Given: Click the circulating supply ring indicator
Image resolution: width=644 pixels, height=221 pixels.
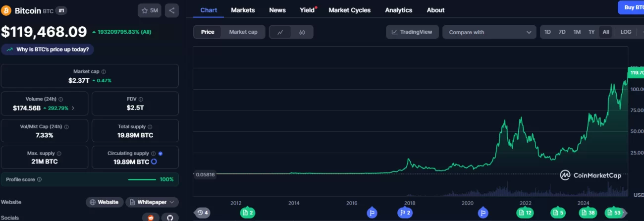Looking at the screenshot, I should [154, 162].
